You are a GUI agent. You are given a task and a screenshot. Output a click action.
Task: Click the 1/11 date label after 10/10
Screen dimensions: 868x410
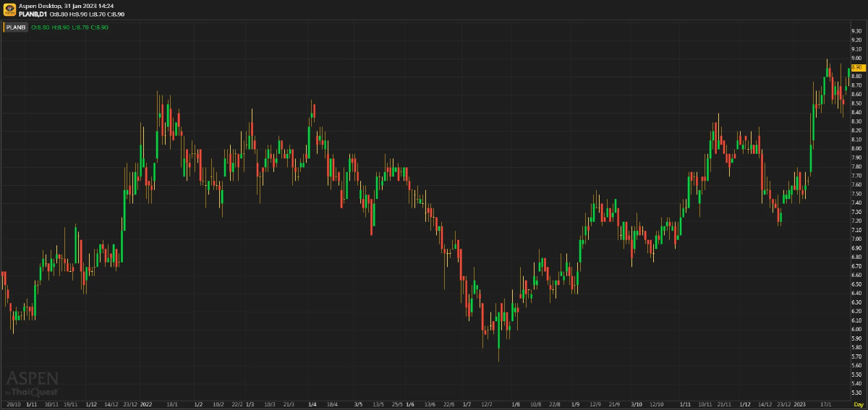click(686, 403)
